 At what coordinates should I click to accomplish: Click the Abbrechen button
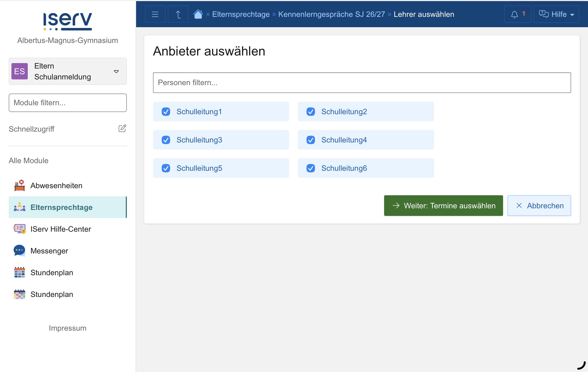[539, 206]
